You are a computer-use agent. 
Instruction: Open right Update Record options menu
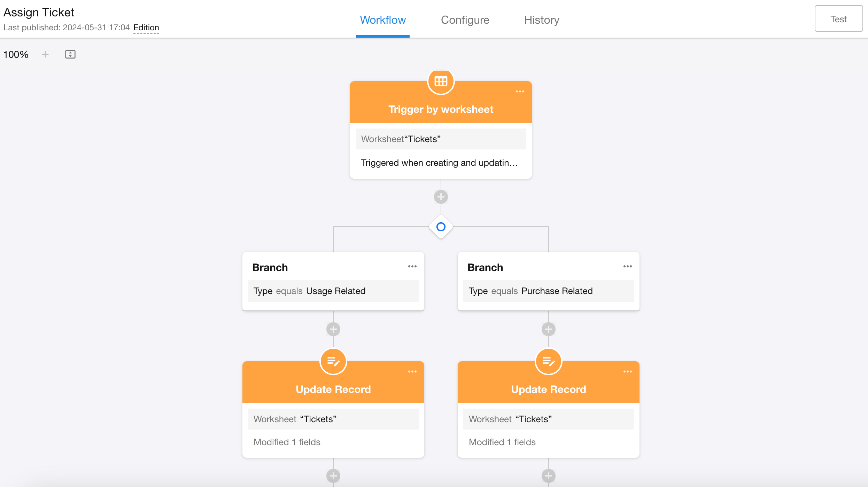click(627, 372)
